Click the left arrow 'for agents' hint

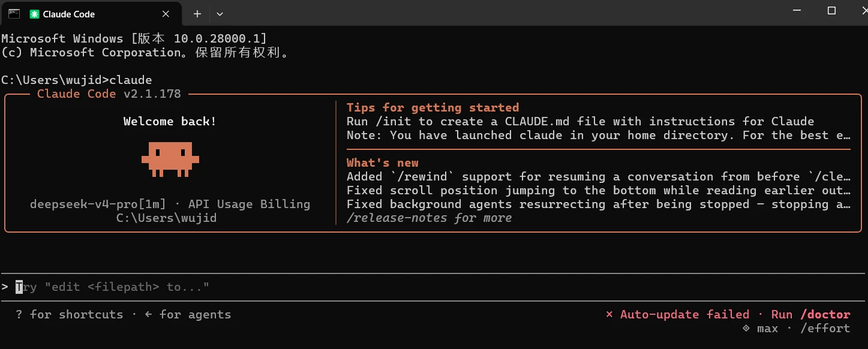pos(187,314)
